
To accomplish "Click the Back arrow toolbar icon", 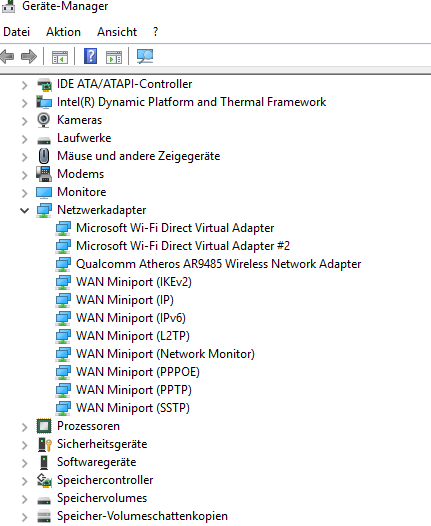I will click(7, 56).
